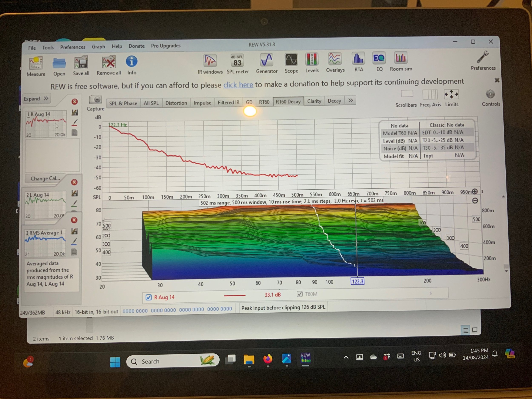
Task: Open the Scope tool
Action: 291,60
